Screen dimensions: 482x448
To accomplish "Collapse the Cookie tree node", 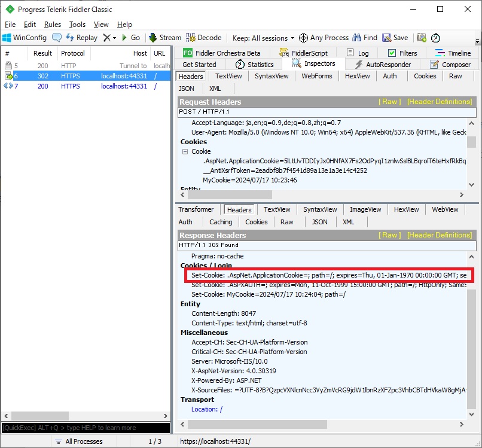I will [x=185, y=151].
